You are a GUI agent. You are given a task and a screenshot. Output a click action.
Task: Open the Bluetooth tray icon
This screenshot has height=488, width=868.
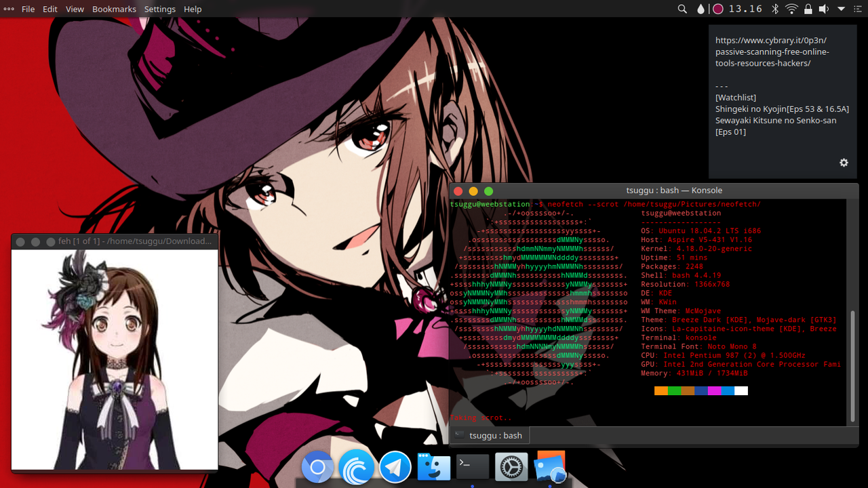click(x=775, y=9)
